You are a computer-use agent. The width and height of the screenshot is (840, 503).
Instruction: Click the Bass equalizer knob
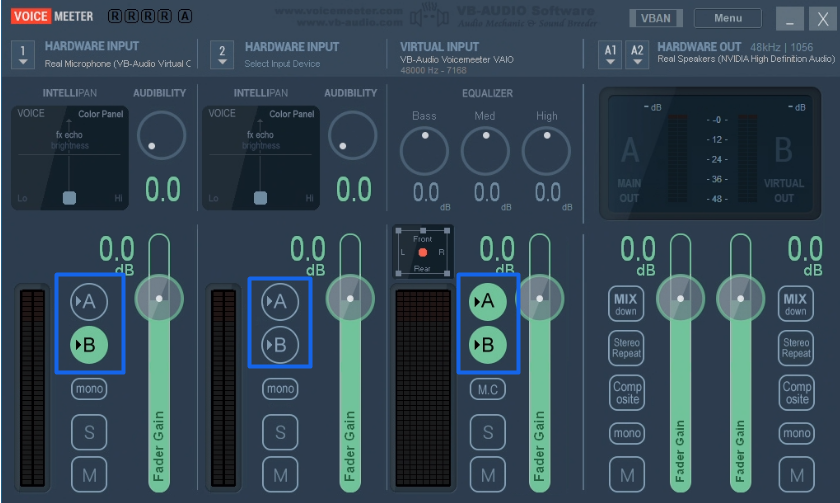tap(424, 151)
